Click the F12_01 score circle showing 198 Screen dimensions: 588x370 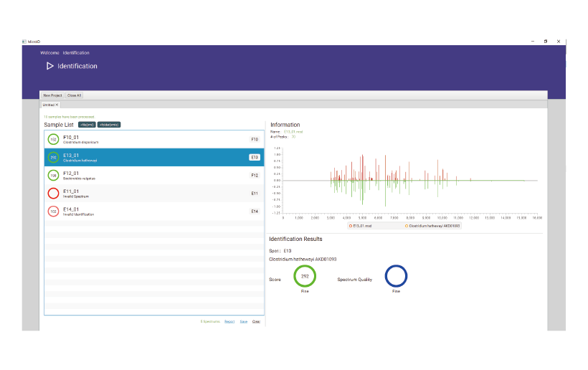[53, 175]
